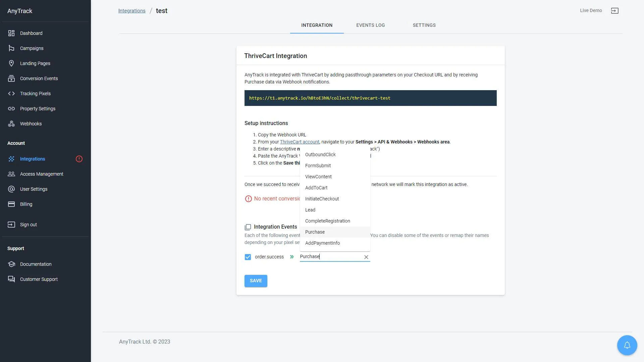Click the Property Settings link icon

click(11, 109)
